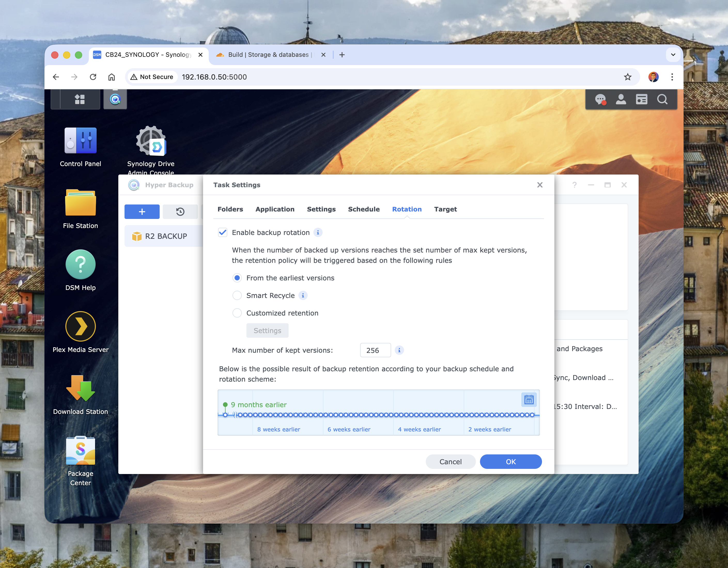The image size is (728, 568).
Task: Switch to the Target tab
Action: [x=445, y=209]
